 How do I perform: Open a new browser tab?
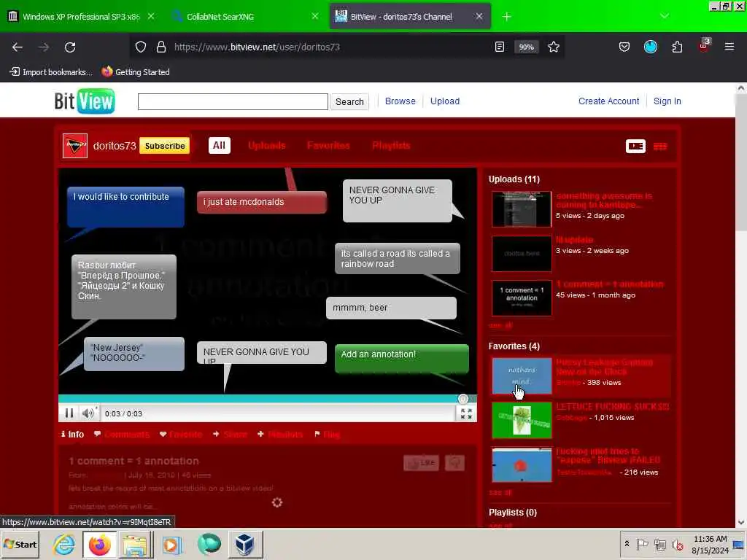506,17
